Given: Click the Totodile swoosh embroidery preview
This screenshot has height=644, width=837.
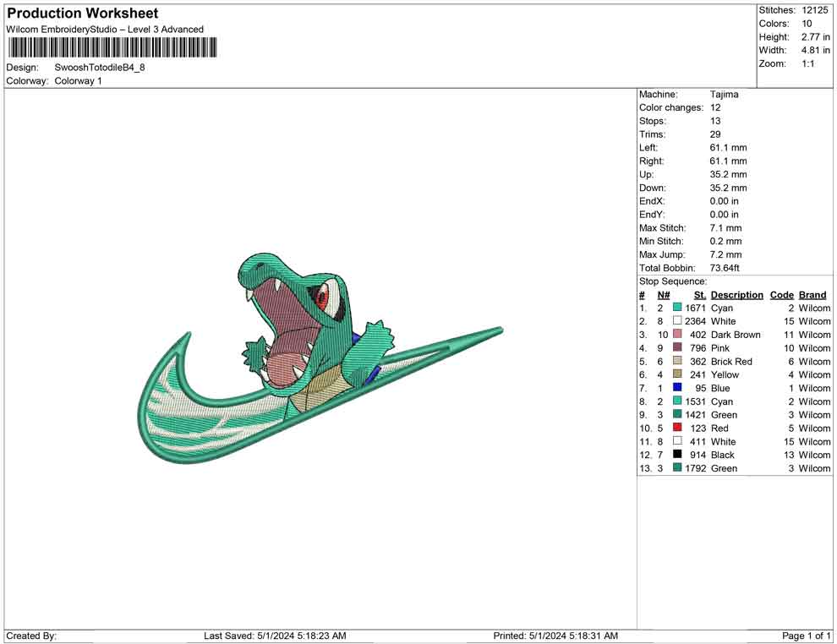Looking at the screenshot, I should pyautogui.click(x=320, y=357).
